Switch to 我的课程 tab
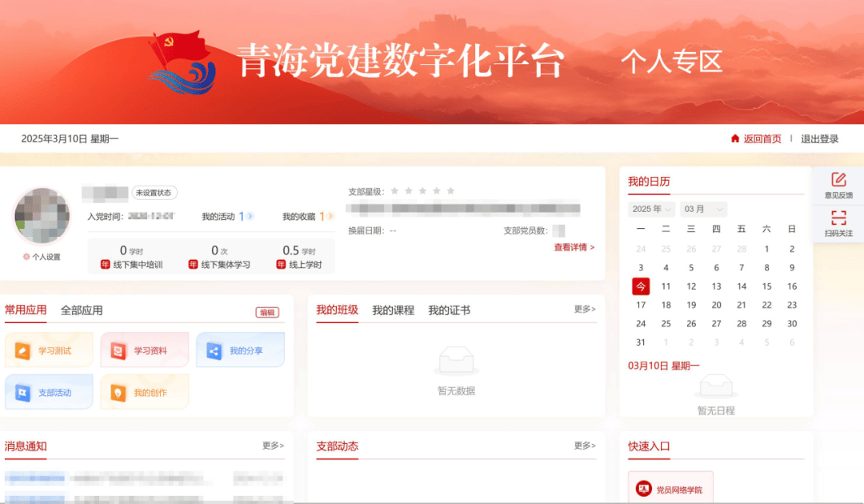The height and width of the screenshot is (504, 864). click(393, 310)
